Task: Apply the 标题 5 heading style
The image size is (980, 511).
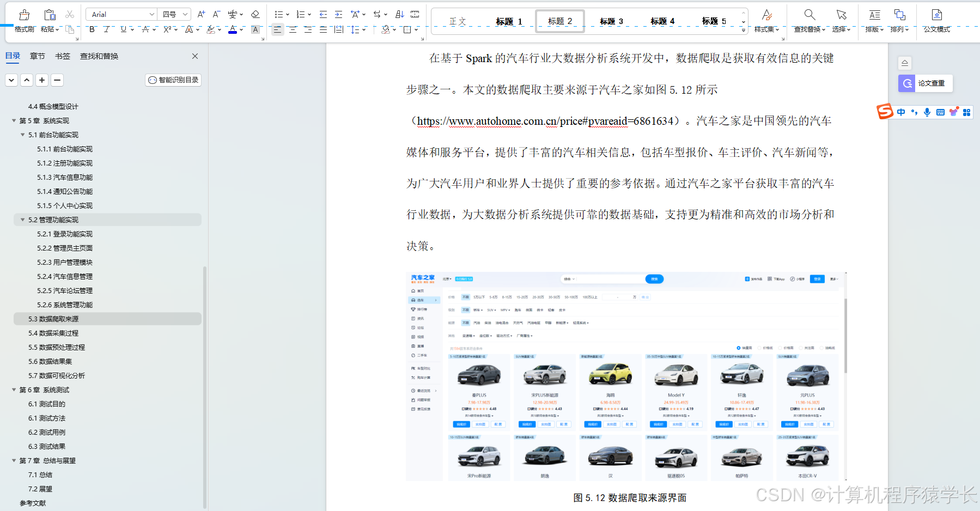Action: point(714,21)
